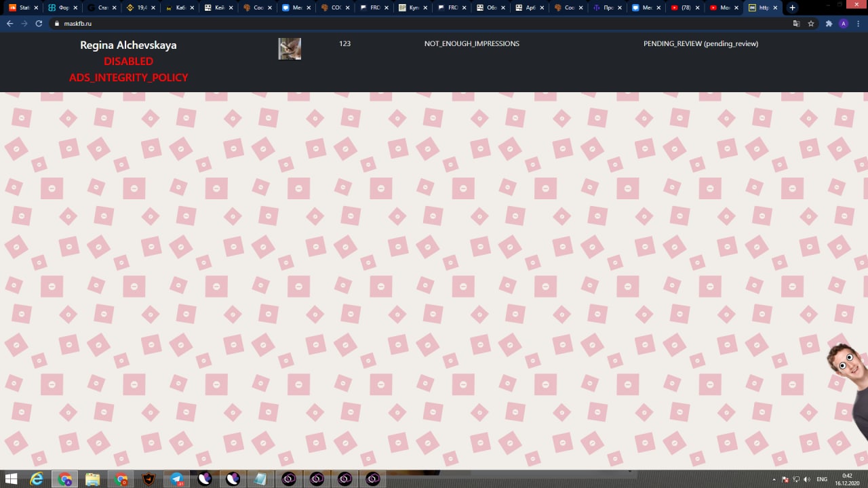Open the Chrome profile avatar A

click(844, 23)
